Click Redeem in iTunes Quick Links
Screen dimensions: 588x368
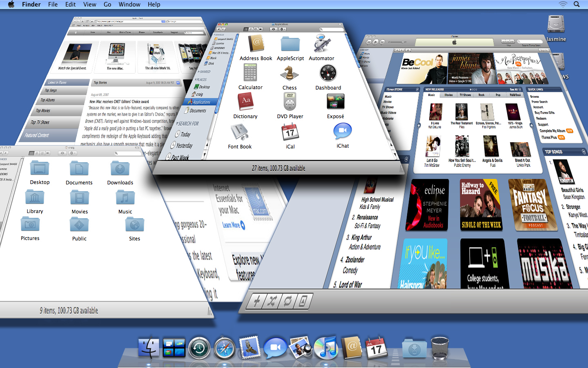[x=541, y=119]
